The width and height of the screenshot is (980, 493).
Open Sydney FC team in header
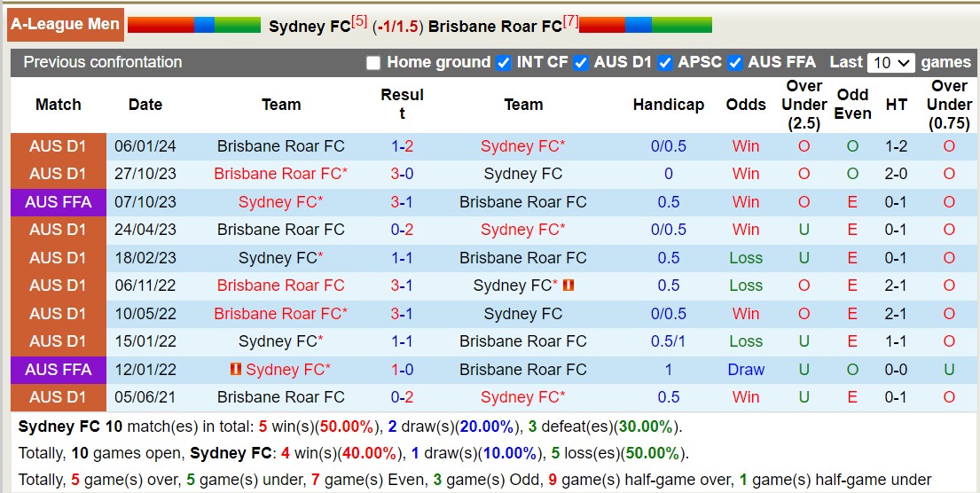click(310, 27)
